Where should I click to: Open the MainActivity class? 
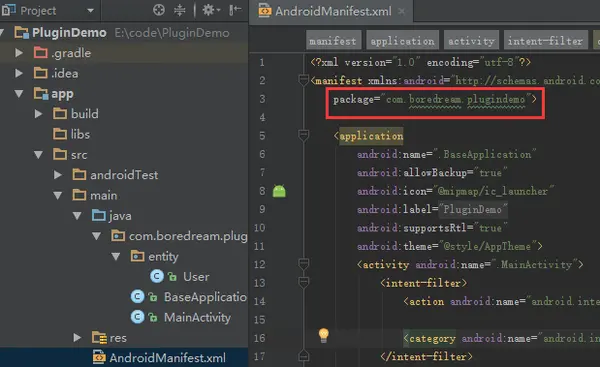click(197, 317)
